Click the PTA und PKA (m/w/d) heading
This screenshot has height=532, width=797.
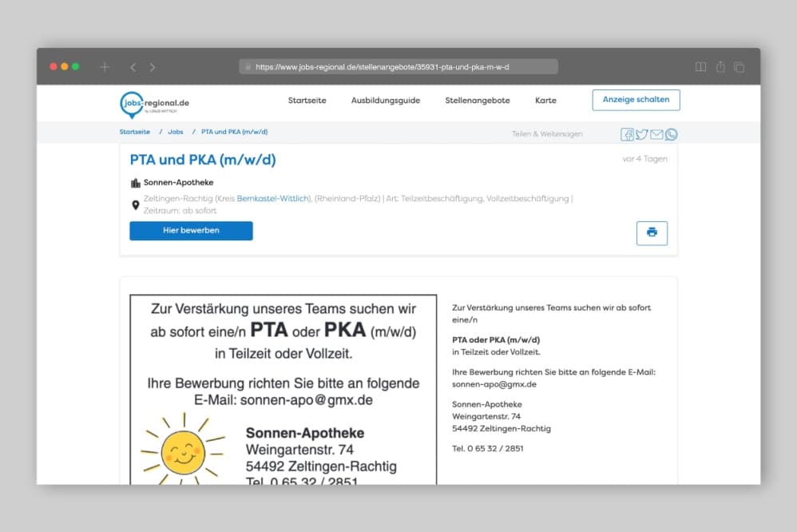203,160
